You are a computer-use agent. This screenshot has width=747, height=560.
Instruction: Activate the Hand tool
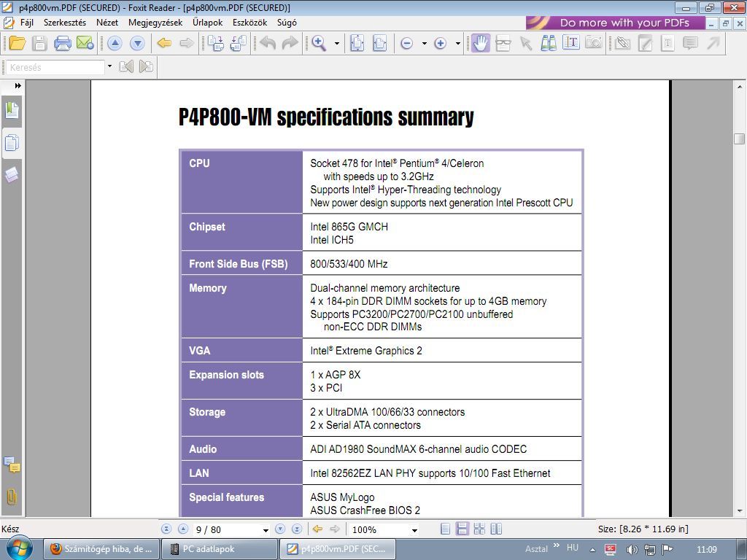[x=480, y=43]
